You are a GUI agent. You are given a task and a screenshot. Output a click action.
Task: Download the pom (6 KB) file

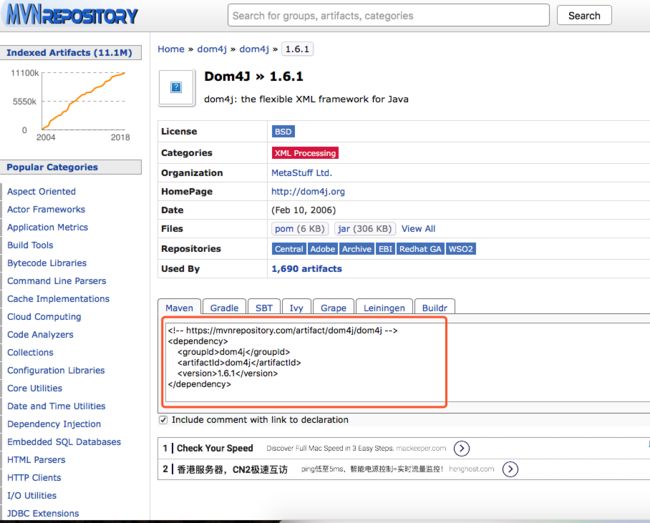pos(300,229)
